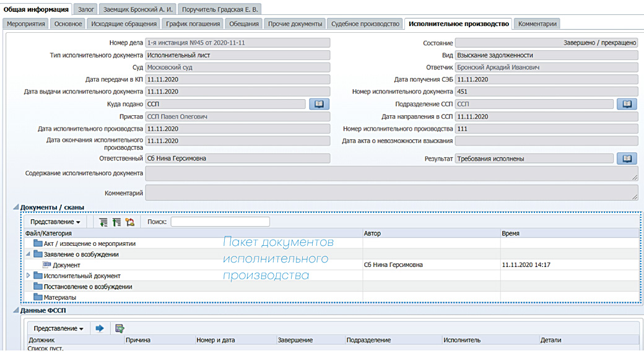The width and height of the screenshot is (644, 353).
Task: Click the collapse-all tree icon in the documents toolbar
Action: coord(116,222)
